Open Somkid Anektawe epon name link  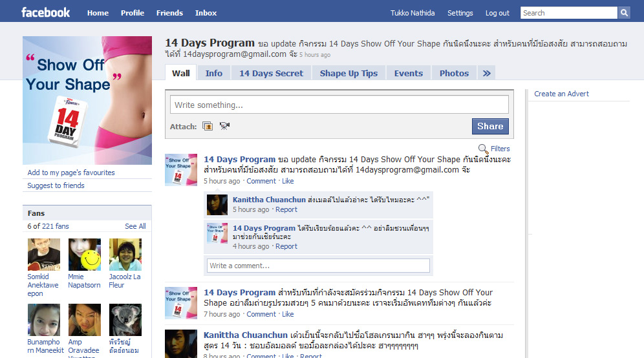43,285
